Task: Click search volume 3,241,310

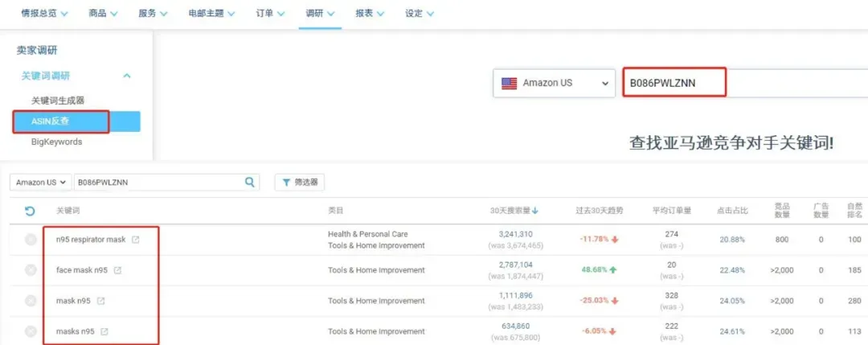Action: 515,234
